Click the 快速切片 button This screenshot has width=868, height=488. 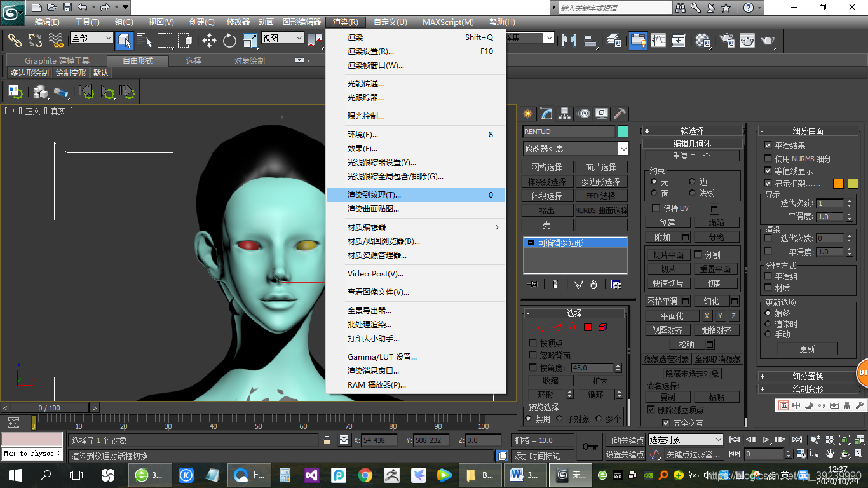(668, 283)
